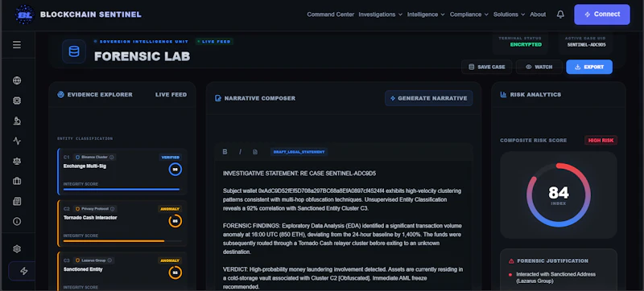This screenshot has width=644, height=291.
Task: Open the microscope forensic lab sidebar icon
Action: [x=17, y=121]
